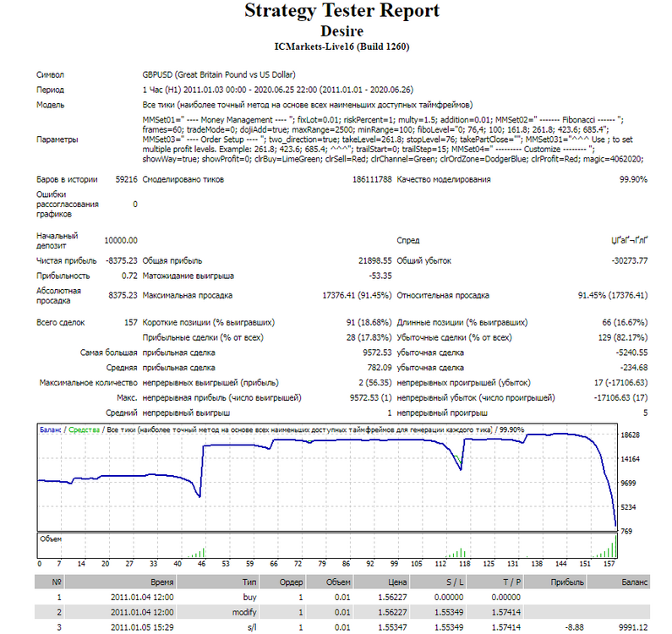This screenshot has width=672, height=634.
Task: Click the 'Все тики' model description line
Action: [308, 105]
